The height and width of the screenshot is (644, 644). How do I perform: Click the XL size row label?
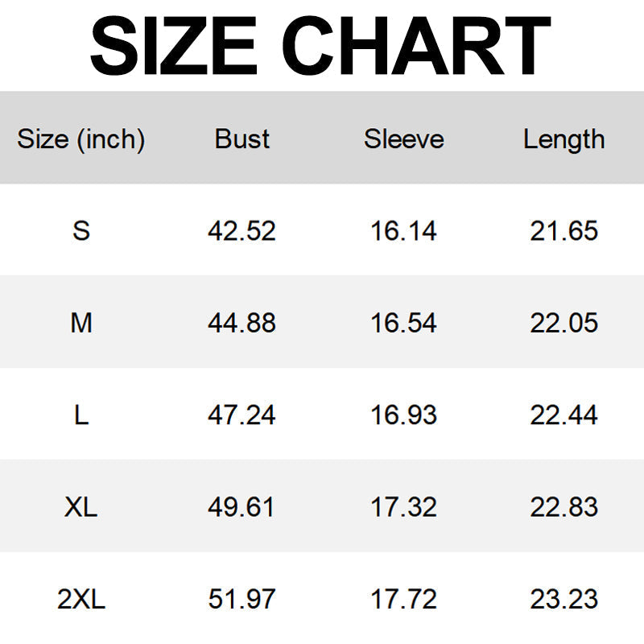pos(81,507)
